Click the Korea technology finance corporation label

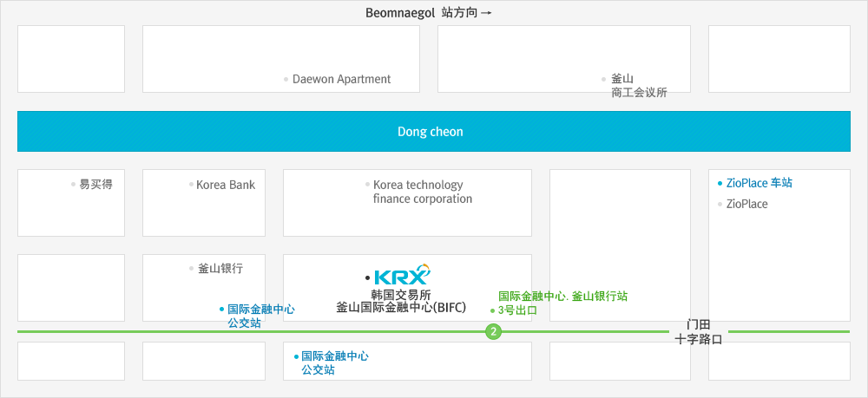point(423,192)
